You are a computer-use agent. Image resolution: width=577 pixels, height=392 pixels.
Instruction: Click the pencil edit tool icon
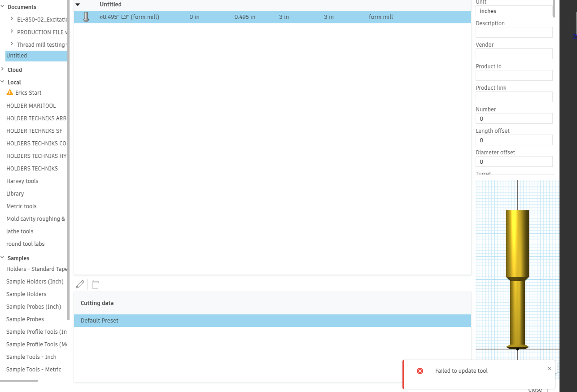pyautogui.click(x=80, y=284)
